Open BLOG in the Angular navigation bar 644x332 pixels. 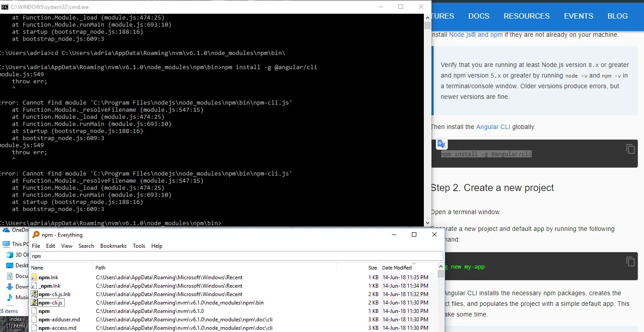617,16
